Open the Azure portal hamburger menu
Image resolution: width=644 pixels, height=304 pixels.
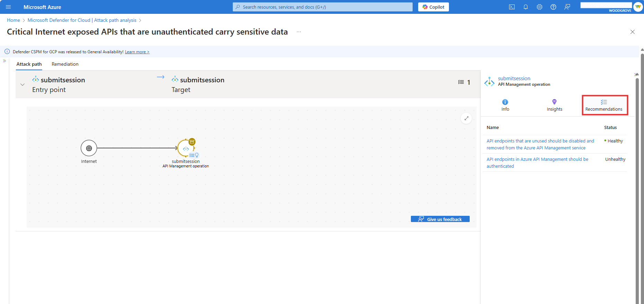point(8,7)
